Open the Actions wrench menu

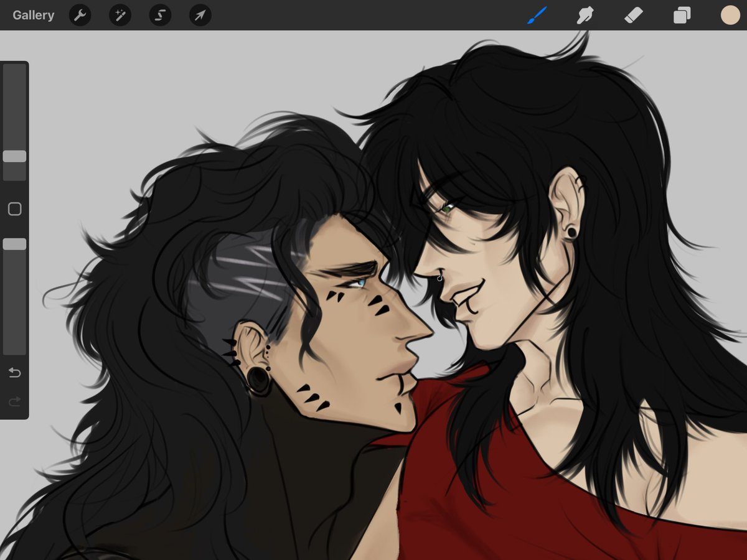(x=80, y=15)
